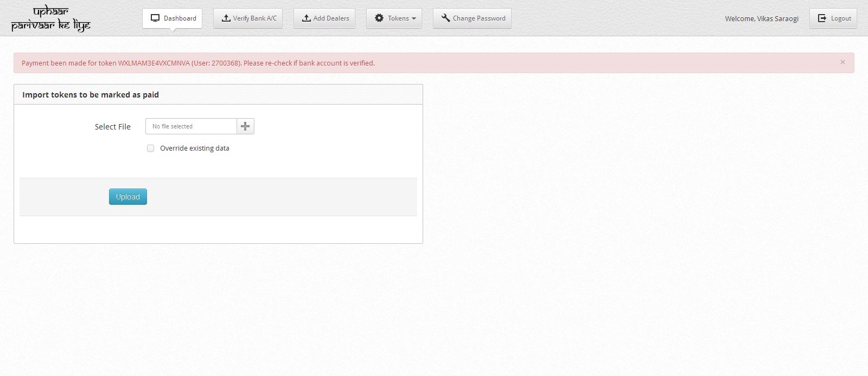Click the monitor icon on Dashboard
The height and width of the screenshot is (376, 868).
click(x=155, y=18)
